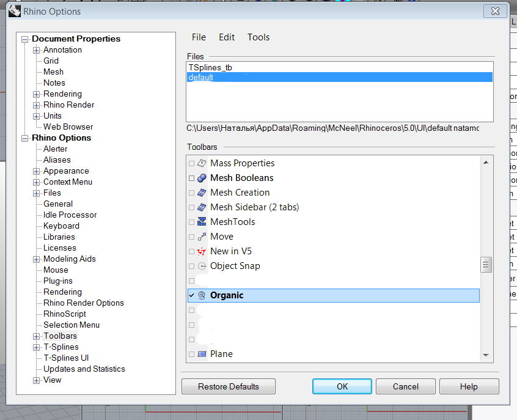Open the Selection Menu page

click(71, 325)
